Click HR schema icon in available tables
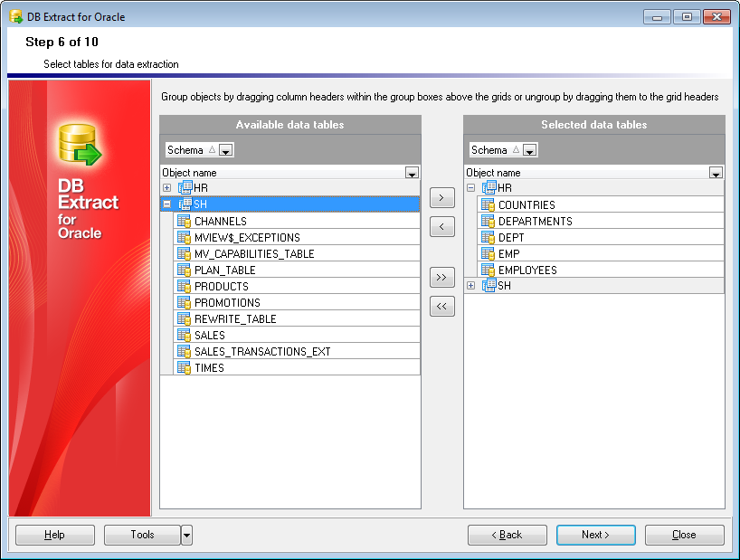The width and height of the screenshot is (740, 560). tap(185, 187)
